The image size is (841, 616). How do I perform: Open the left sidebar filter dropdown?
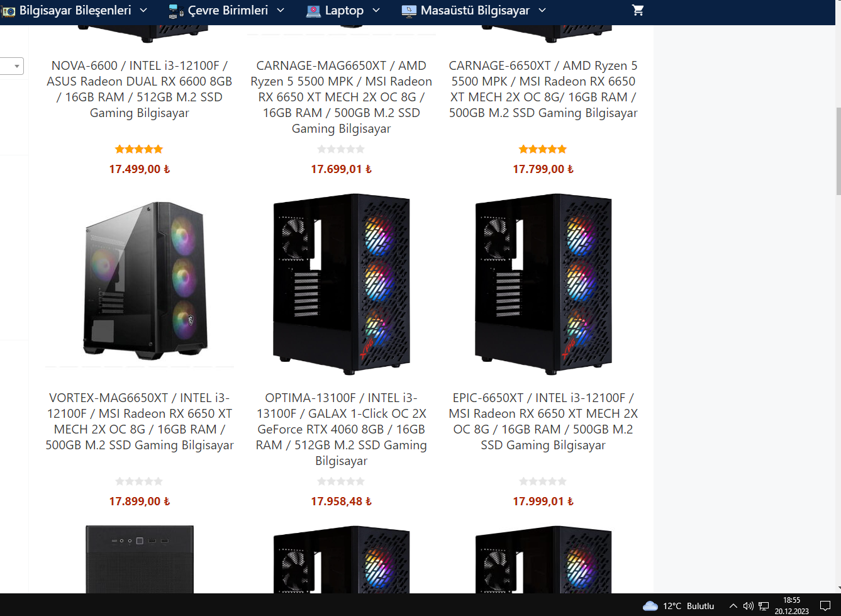[x=12, y=66]
